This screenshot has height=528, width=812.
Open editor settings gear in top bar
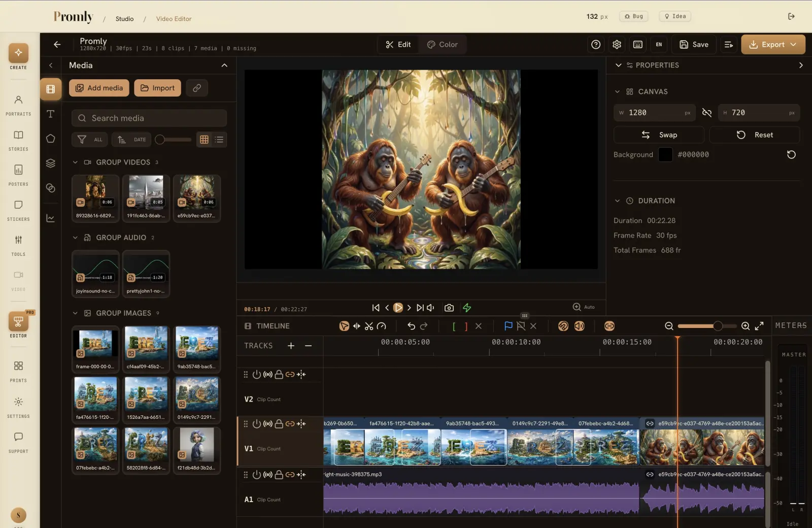pyautogui.click(x=617, y=45)
